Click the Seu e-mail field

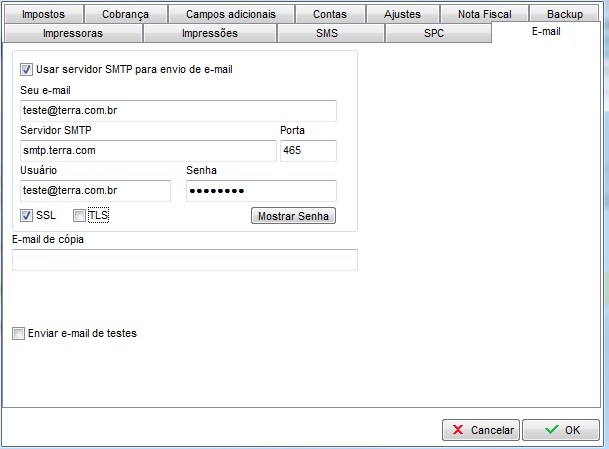(x=178, y=111)
